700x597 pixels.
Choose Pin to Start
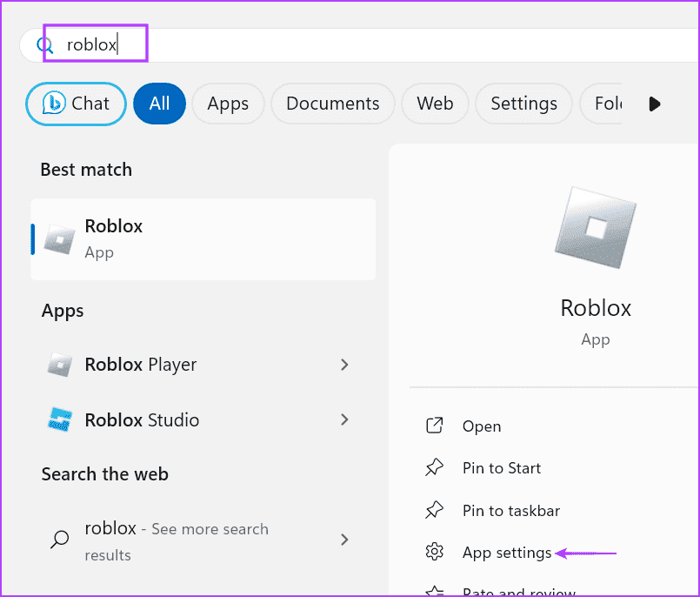(x=502, y=468)
